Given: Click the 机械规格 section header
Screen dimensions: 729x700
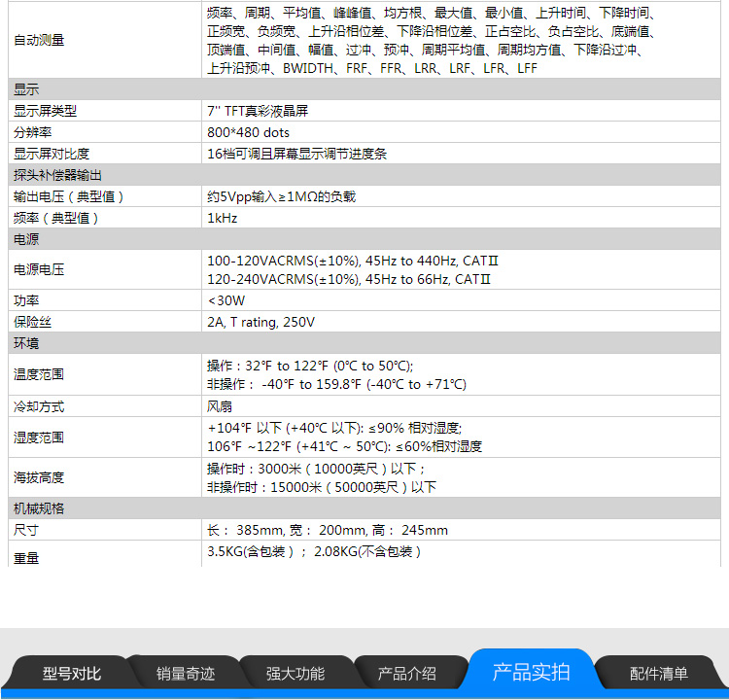Looking at the screenshot, I should (x=39, y=508).
